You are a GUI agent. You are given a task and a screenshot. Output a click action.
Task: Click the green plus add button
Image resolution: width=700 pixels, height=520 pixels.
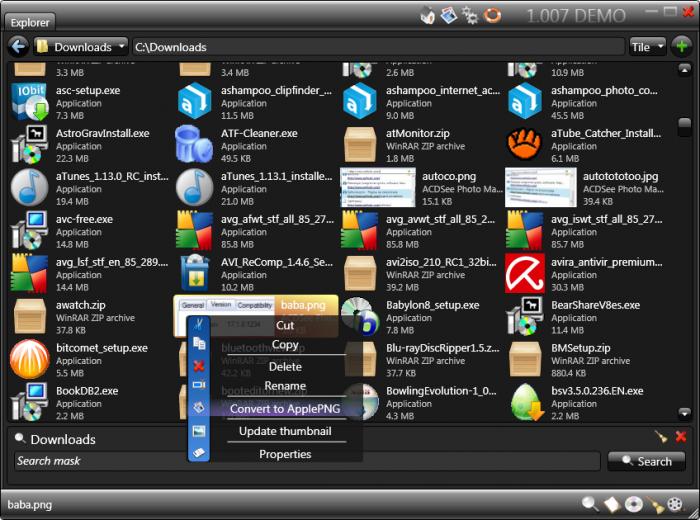(x=682, y=46)
